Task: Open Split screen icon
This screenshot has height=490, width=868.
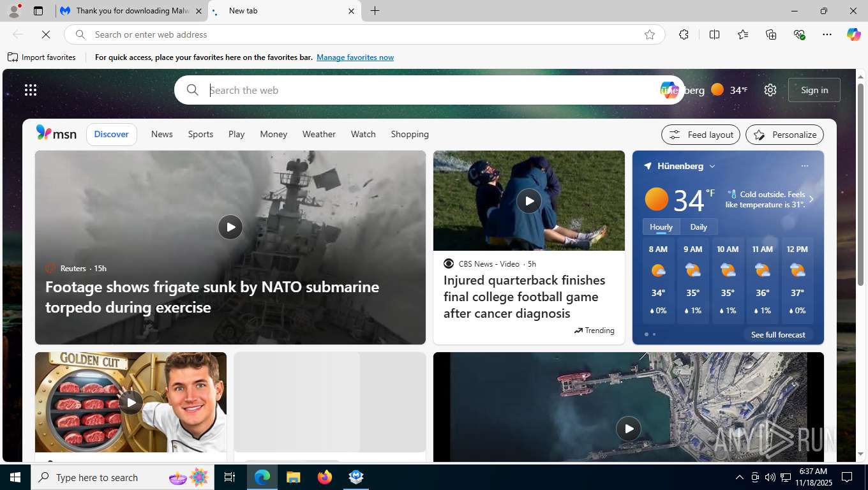Action: (x=714, y=34)
